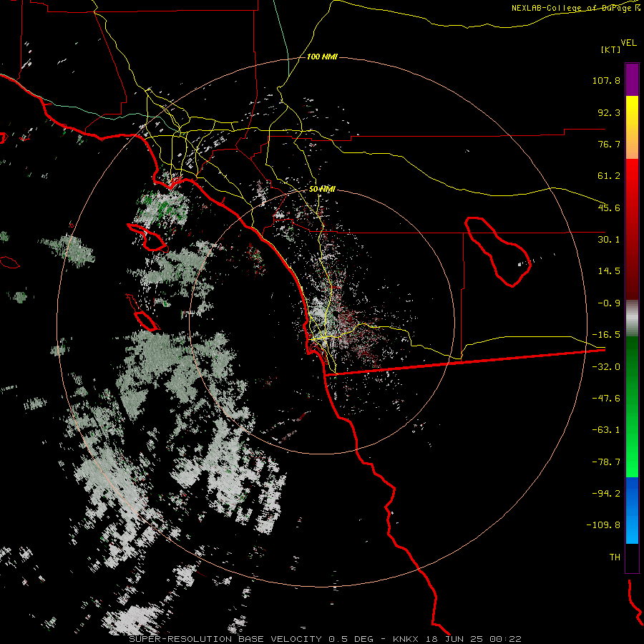Click the VEL legend title

[628, 42]
